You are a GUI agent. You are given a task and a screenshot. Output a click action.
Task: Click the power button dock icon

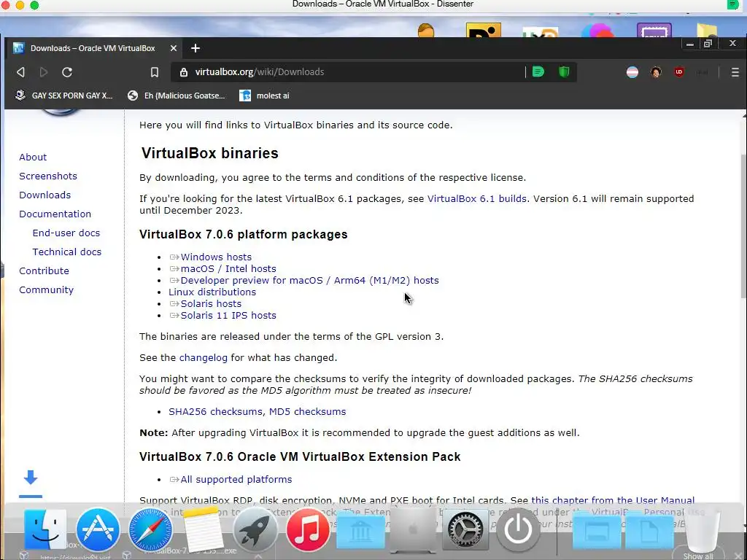click(518, 529)
